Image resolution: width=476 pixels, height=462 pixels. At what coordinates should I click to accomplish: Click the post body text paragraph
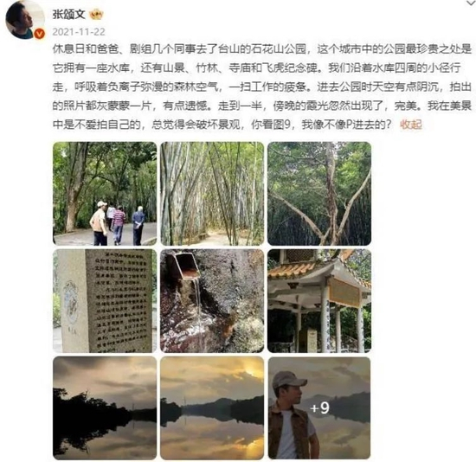click(262, 87)
